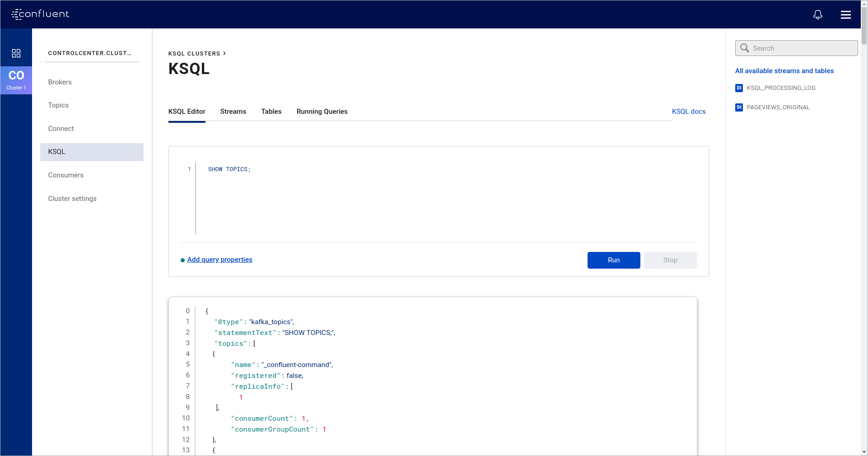Switch to the Streams tab

pyautogui.click(x=233, y=112)
